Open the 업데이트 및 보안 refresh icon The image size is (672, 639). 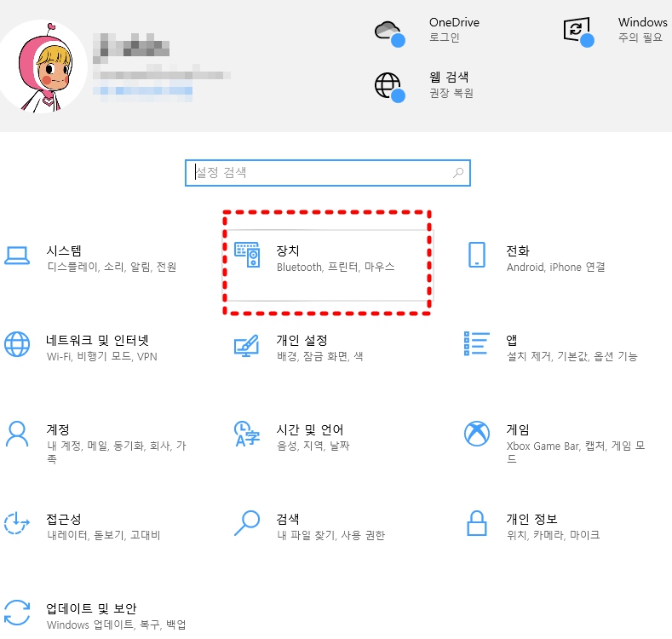(x=17, y=613)
